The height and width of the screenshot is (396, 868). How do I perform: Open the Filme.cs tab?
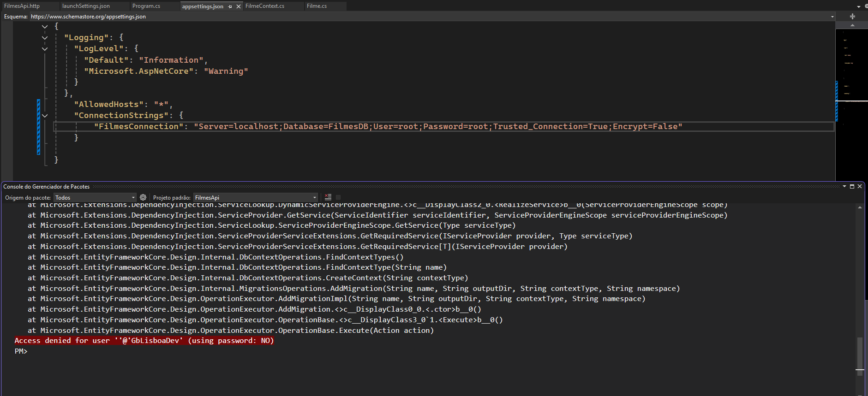pos(317,6)
